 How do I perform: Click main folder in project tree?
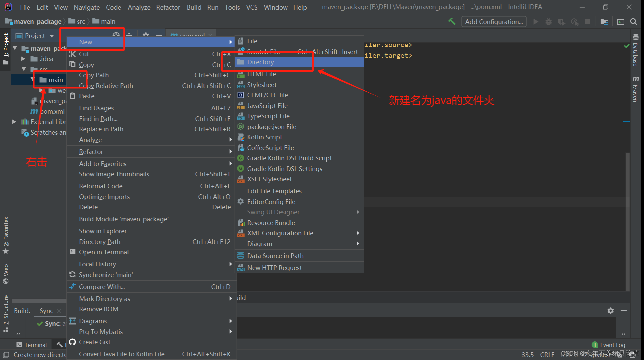(x=53, y=80)
